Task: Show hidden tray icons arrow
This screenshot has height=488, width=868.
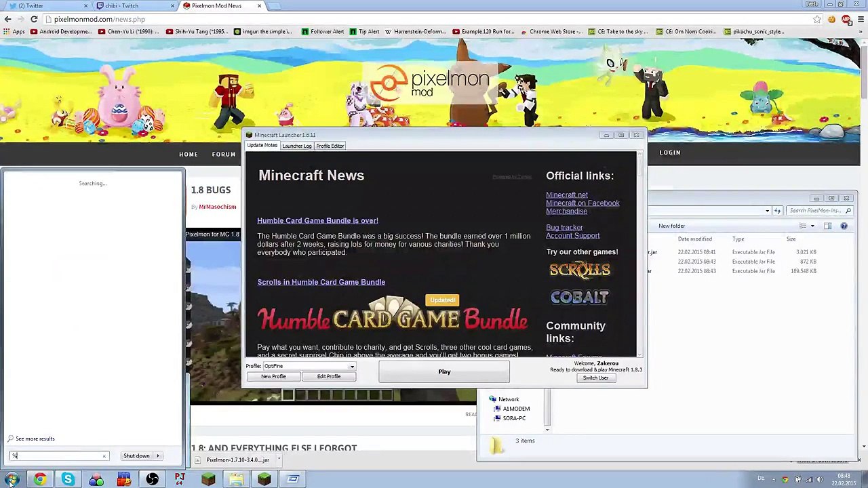Action: (774, 480)
